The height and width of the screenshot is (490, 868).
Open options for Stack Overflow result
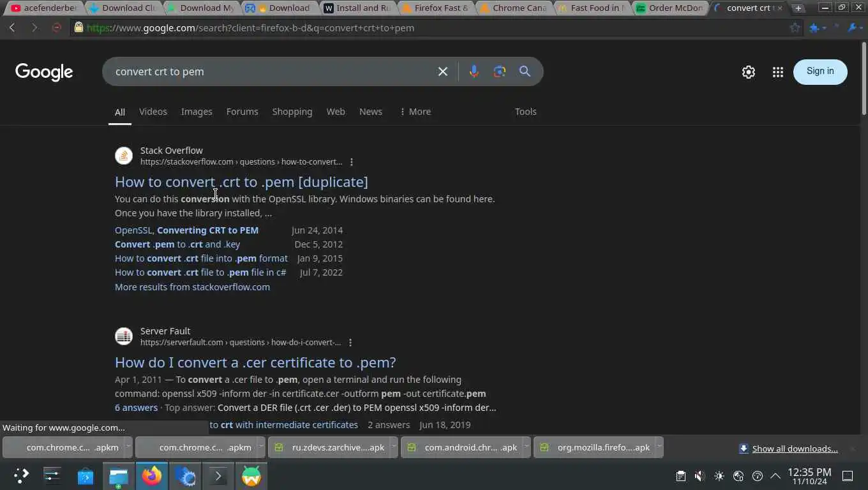[x=352, y=162]
